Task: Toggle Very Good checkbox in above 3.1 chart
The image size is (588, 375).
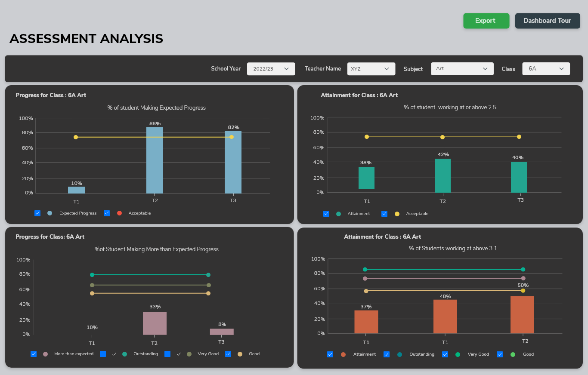Action: pos(445,354)
